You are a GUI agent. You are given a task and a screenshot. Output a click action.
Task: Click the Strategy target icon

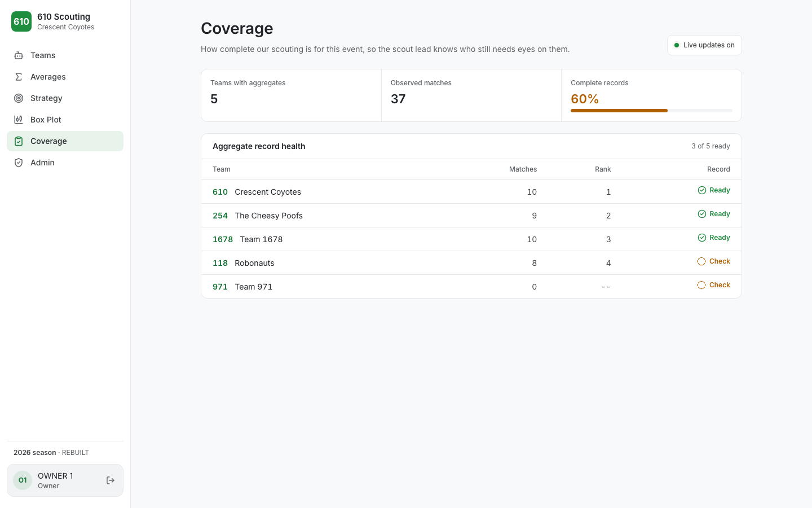coord(19,98)
